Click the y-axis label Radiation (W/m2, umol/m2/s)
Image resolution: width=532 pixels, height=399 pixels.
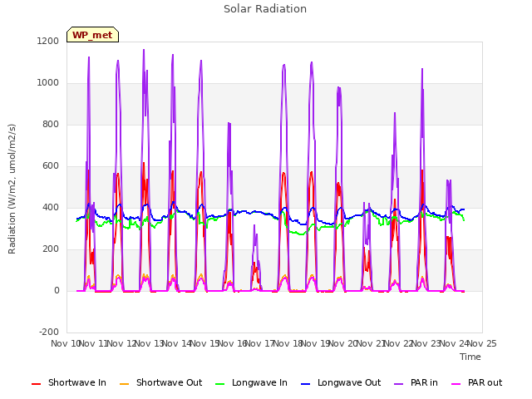click(x=12, y=189)
